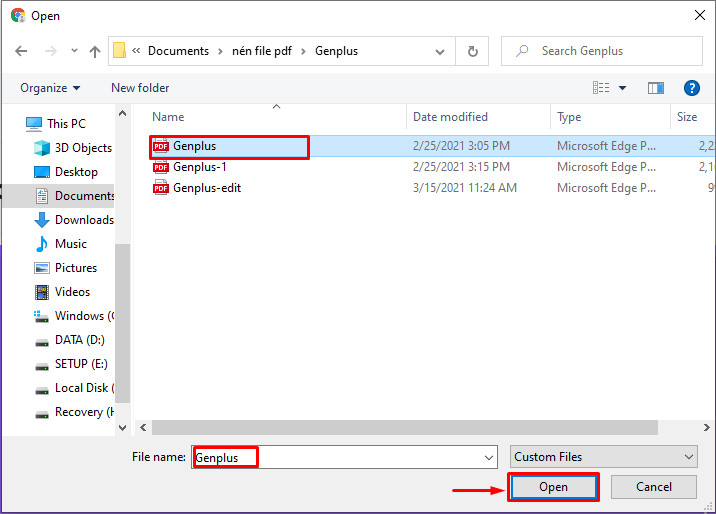Viewport: 716px width, 514px height.
Task: Go up one folder level
Action: [x=95, y=51]
